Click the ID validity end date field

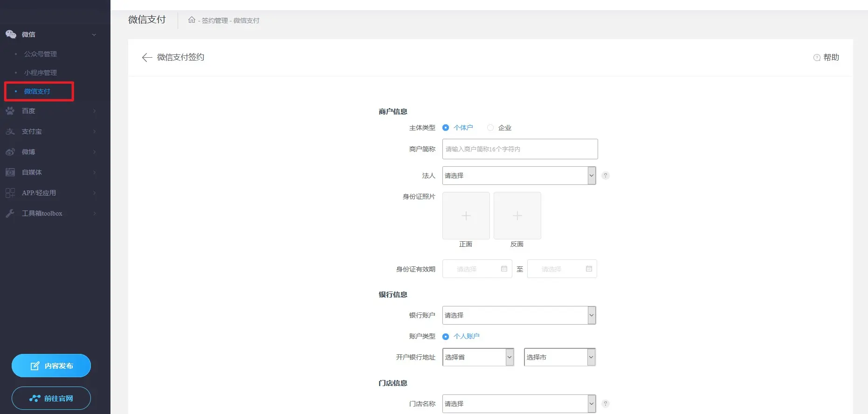click(x=562, y=269)
